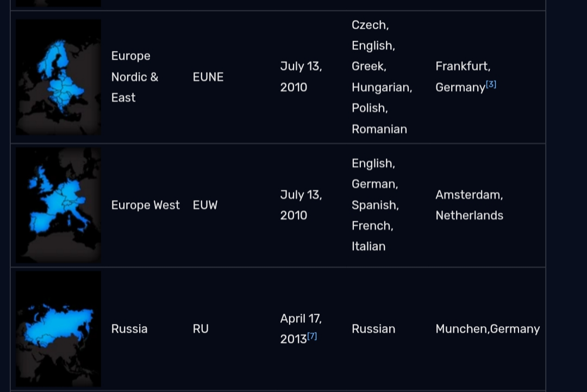587x392 pixels.
Task: Open the Russia region map thumbnail
Action: 58,329
